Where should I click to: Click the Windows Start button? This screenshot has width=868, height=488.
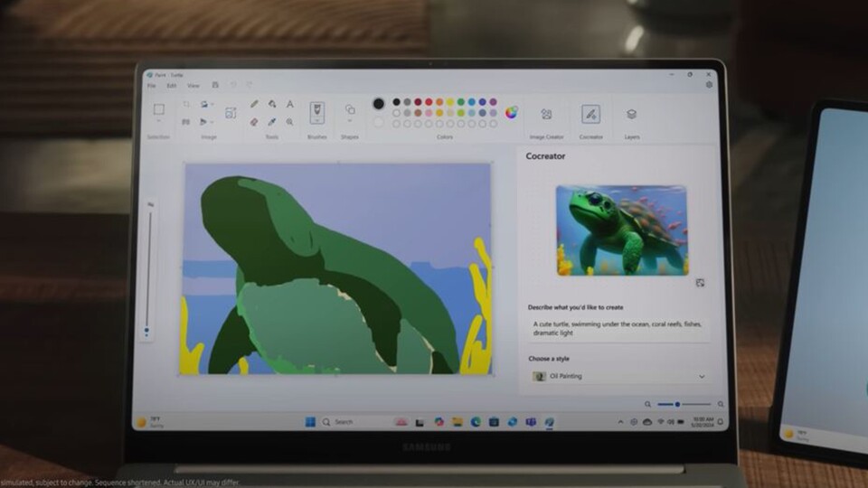pos(310,422)
